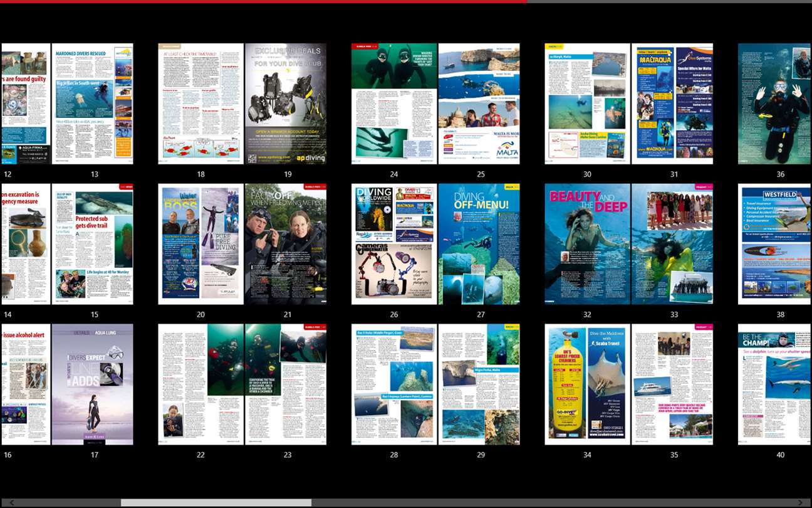Click the page number label "25"
This screenshot has width=812, height=508.
[481, 174]
